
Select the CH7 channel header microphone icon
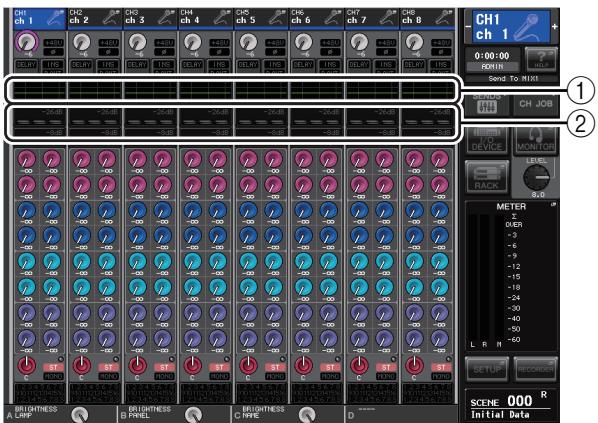pos(389,18)
